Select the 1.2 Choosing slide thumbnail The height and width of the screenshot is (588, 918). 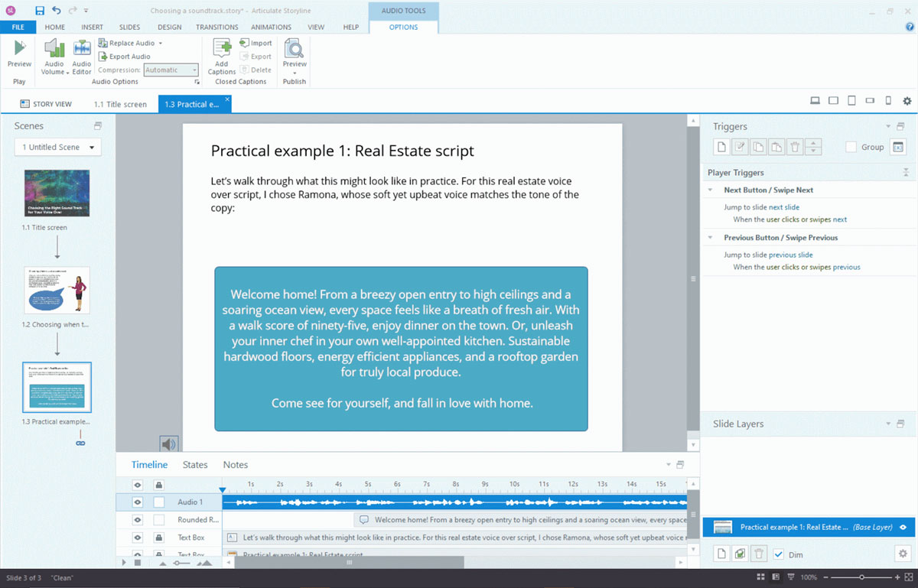(57, 291)
